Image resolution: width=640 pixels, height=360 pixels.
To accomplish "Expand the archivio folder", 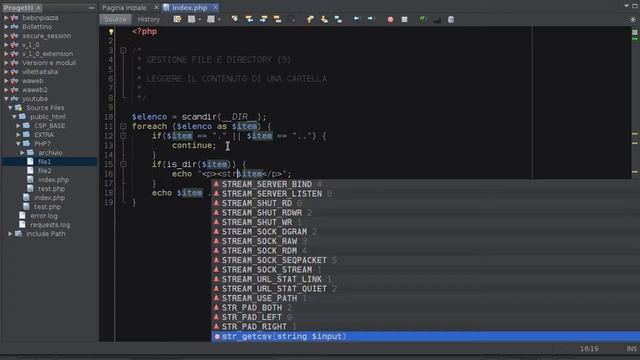I will (x=22, y=153).
